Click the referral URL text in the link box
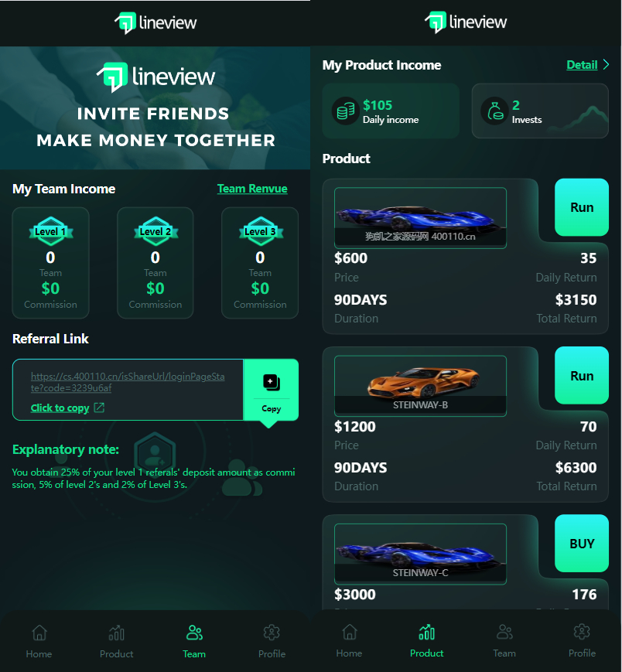 pos(128,382)
